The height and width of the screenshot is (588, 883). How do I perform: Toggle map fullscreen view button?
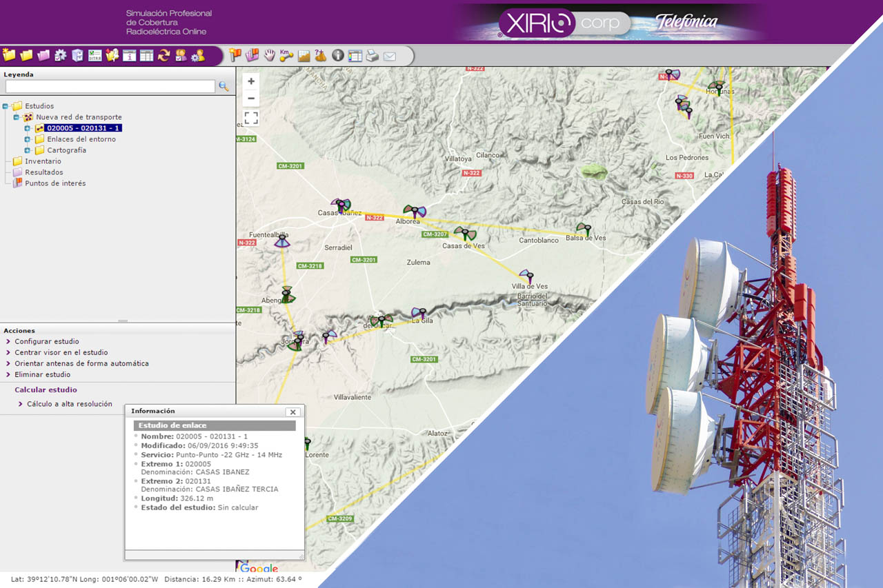[x=251, y=118]
